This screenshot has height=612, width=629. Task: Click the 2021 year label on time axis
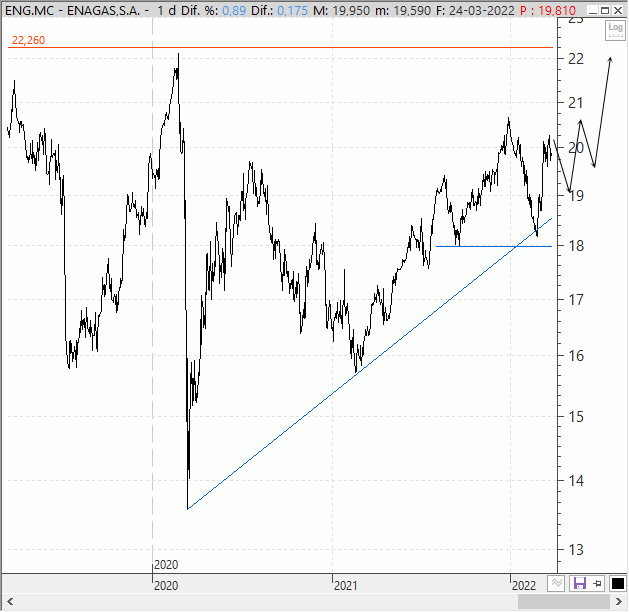(x=345, y=586)
